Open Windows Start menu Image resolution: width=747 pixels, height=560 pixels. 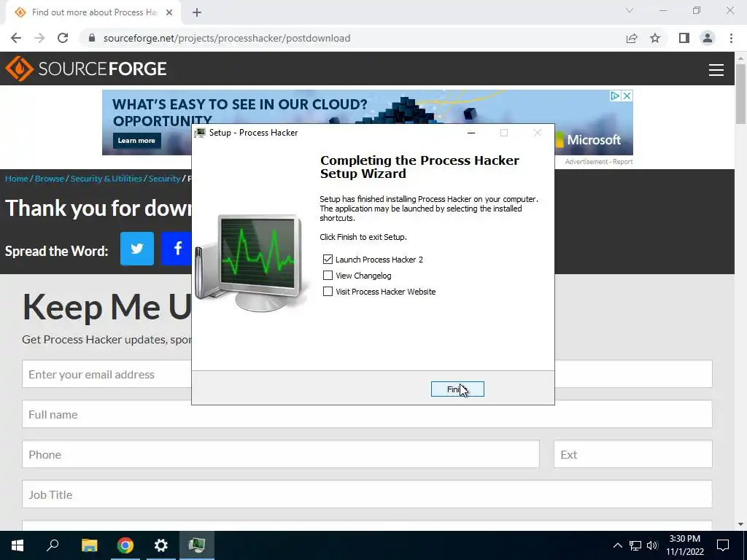coord(18,545)
